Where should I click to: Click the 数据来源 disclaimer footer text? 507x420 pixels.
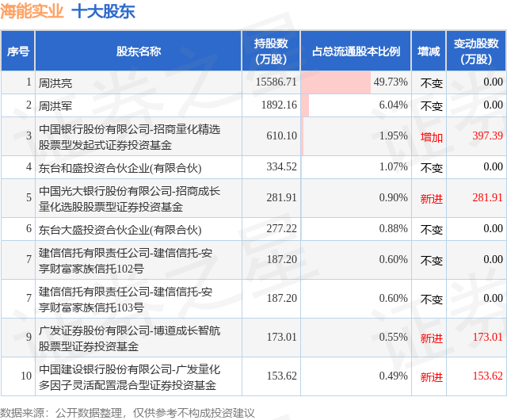click(x=127, y=413)
